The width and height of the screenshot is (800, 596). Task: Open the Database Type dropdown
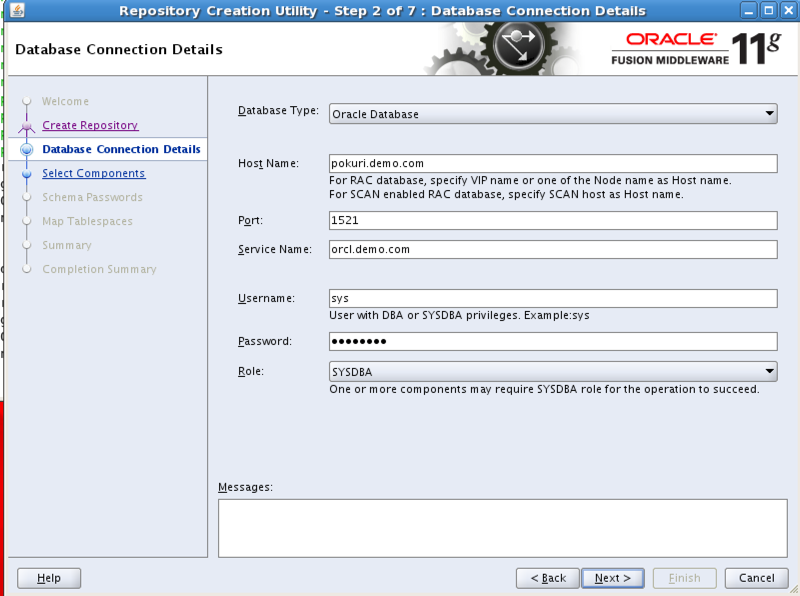[553, 114]
